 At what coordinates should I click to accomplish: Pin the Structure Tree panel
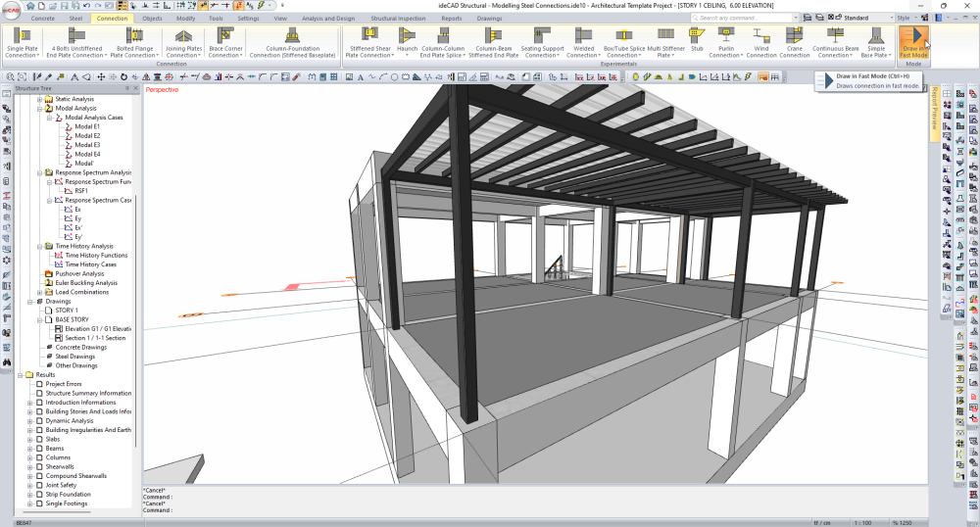click(128, 88)
